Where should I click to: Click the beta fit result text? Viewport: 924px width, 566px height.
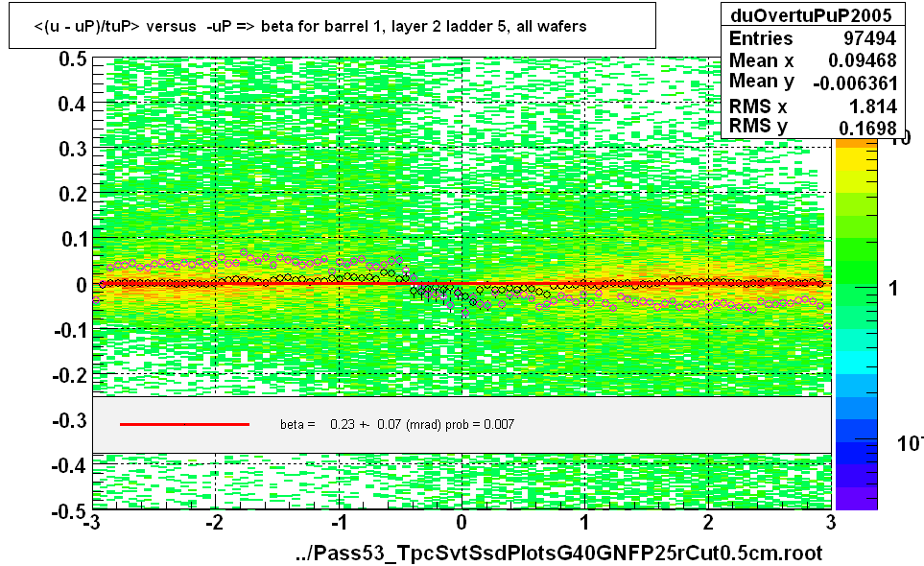tap(396, 424)
